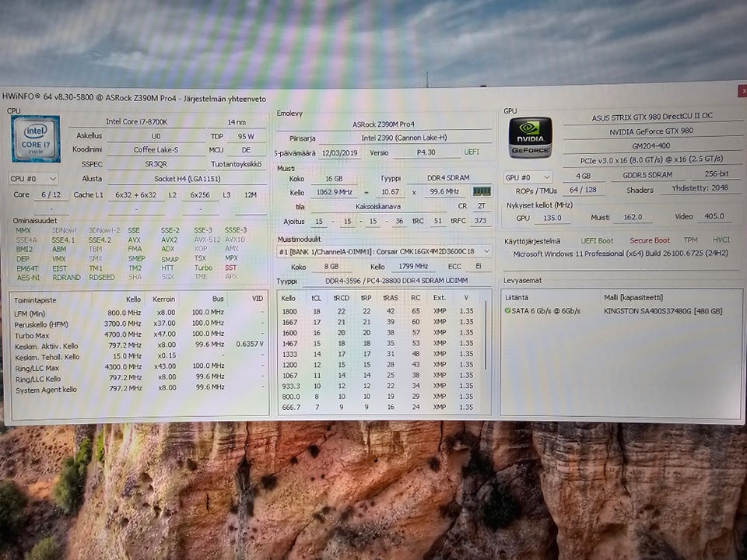This screenshot has height=560, width=747.
Task: Click the Coffee Lake-S codename field
Action: tap(156, 150)
